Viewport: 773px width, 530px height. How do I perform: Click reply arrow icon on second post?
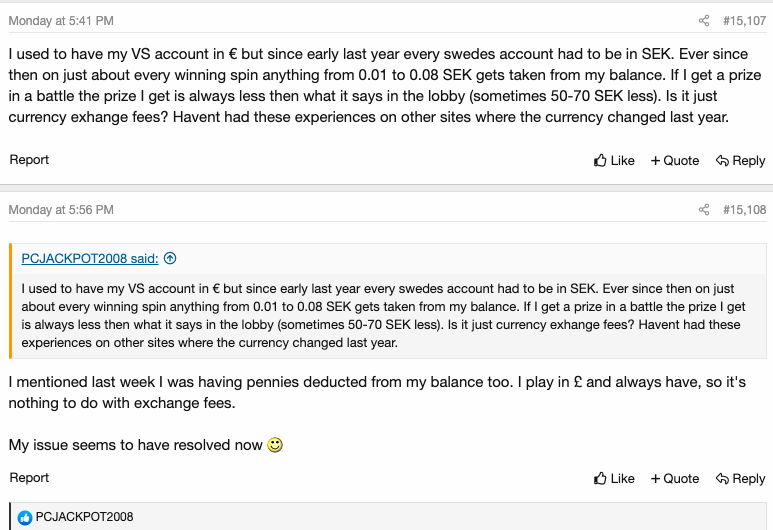click(x=722, y=479)
